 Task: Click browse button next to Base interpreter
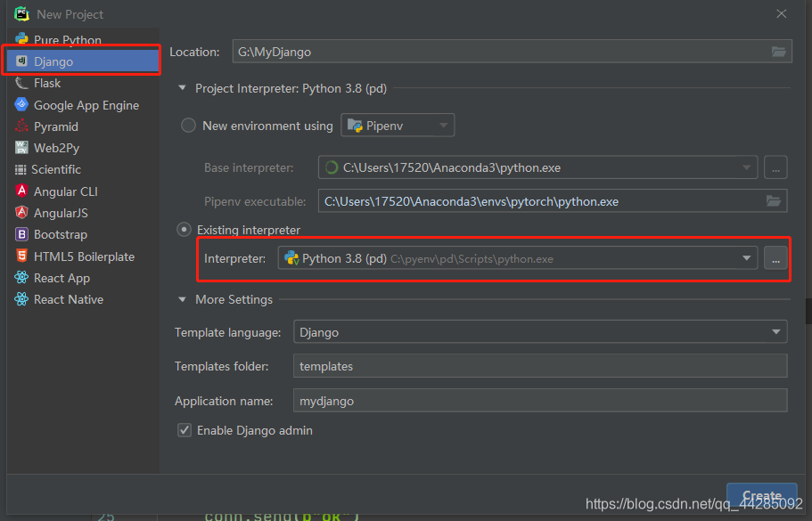[775, 167]
